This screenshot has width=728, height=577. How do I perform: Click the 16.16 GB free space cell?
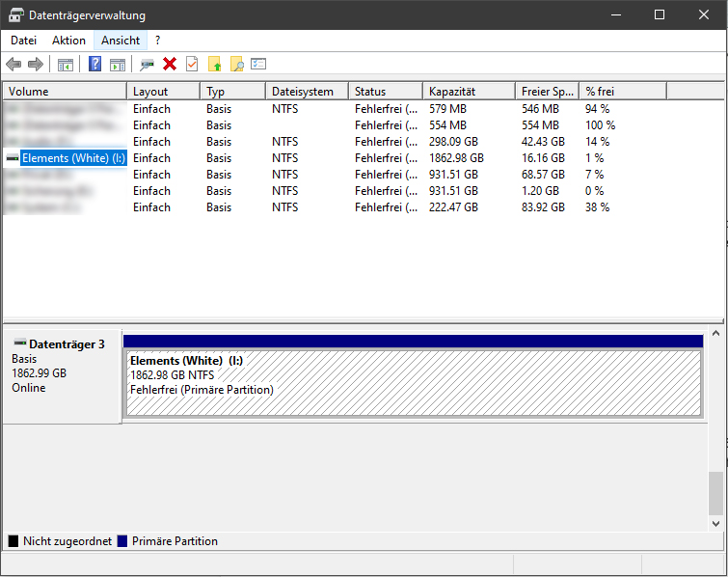pos(543,158)
